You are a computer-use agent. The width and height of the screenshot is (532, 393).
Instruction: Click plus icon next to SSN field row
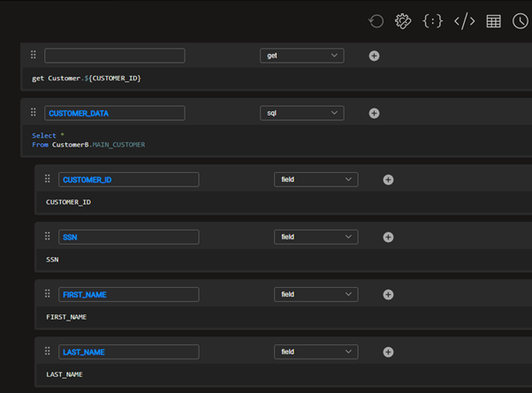[x=388, y=237]
